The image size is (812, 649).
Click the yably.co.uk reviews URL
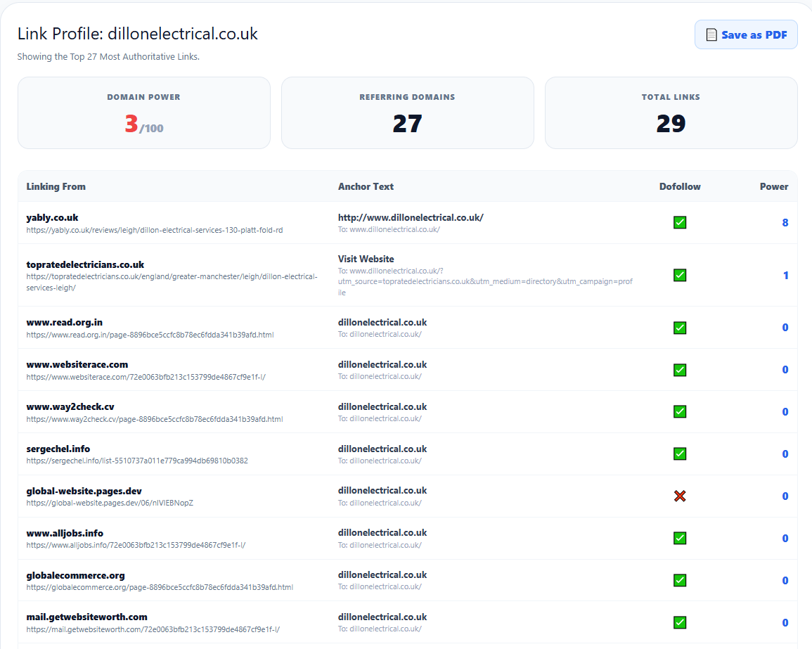(155, 230)
